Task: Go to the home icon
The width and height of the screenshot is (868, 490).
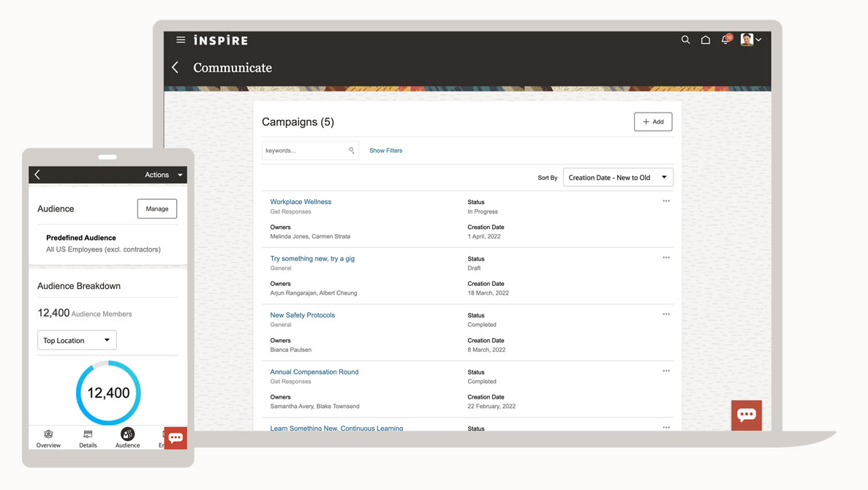Action: [x=706, y=40]
